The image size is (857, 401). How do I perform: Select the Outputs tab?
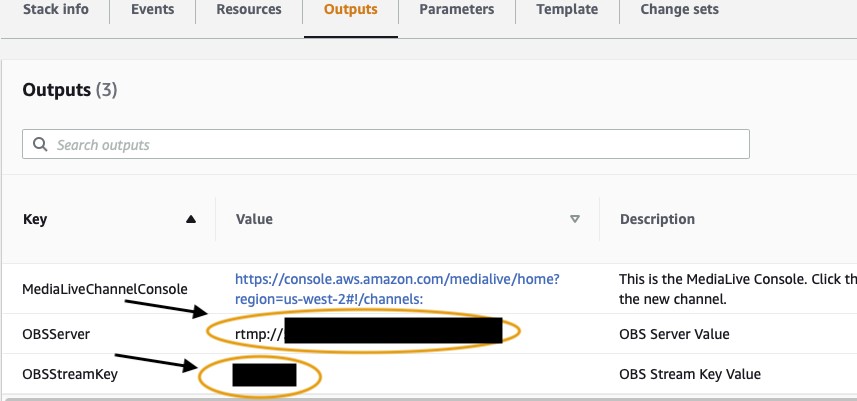pyautogui.click(x=350, y=9)
